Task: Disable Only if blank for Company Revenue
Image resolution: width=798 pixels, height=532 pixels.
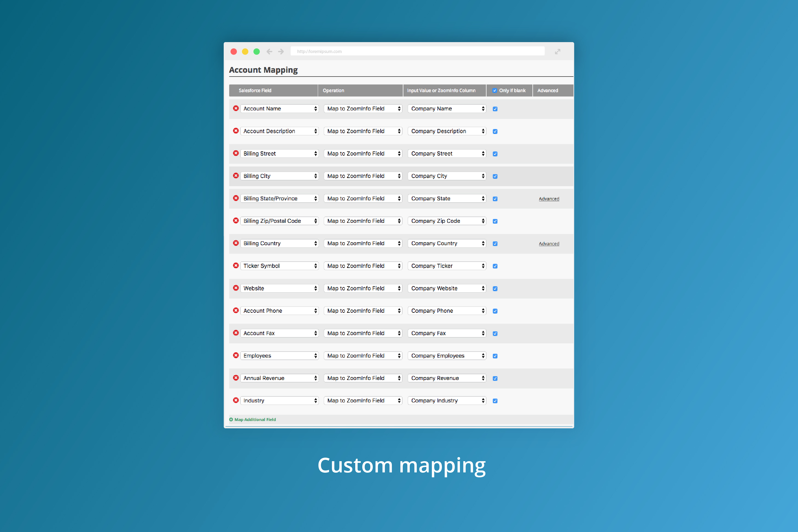Action: (x=495, y=378)
